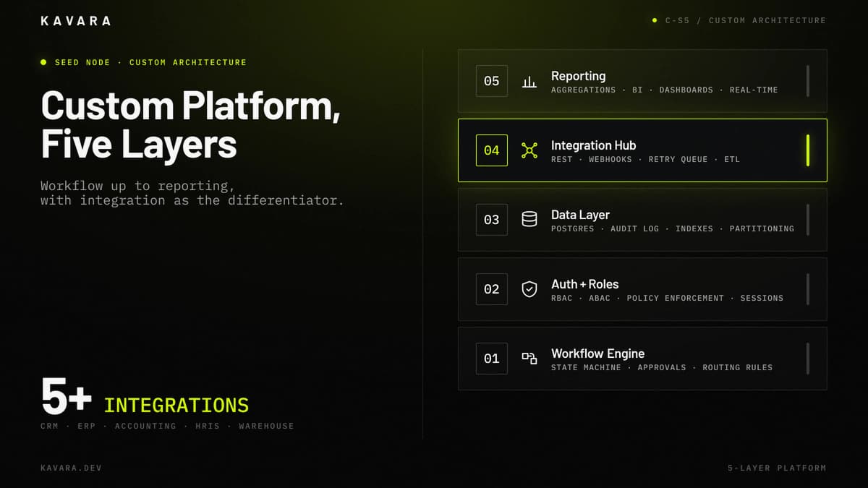Click the Reporting bar chart icon
868x488 pixels.
pyautogui.click(x=529, y=82)
